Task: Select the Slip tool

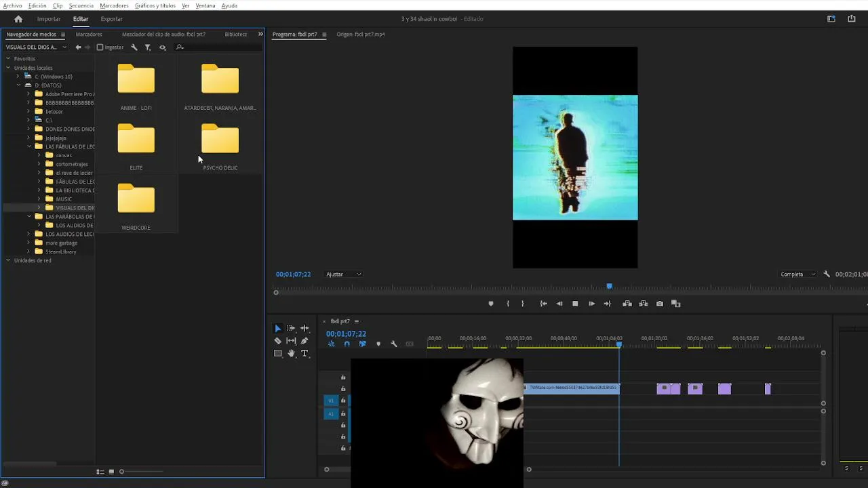Action: point(291,341)
